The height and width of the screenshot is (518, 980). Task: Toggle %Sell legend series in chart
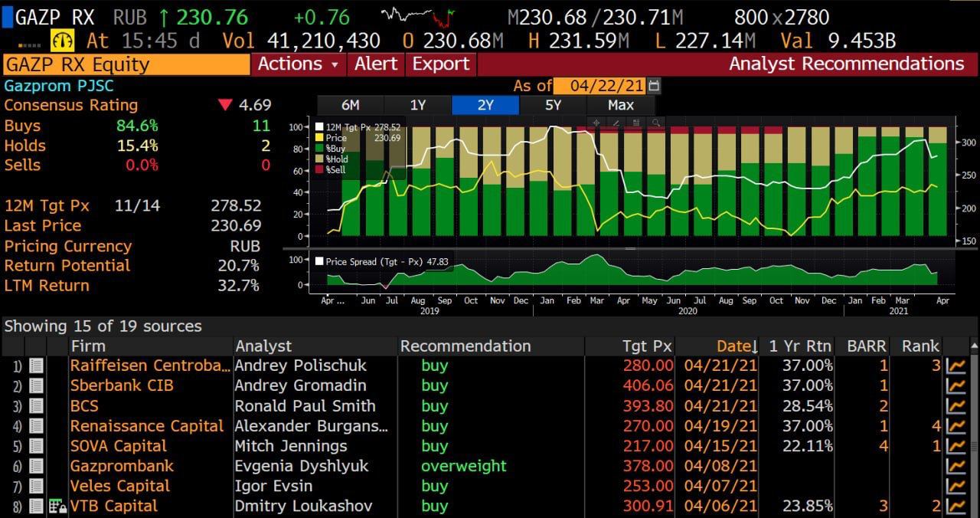point(331,170)
